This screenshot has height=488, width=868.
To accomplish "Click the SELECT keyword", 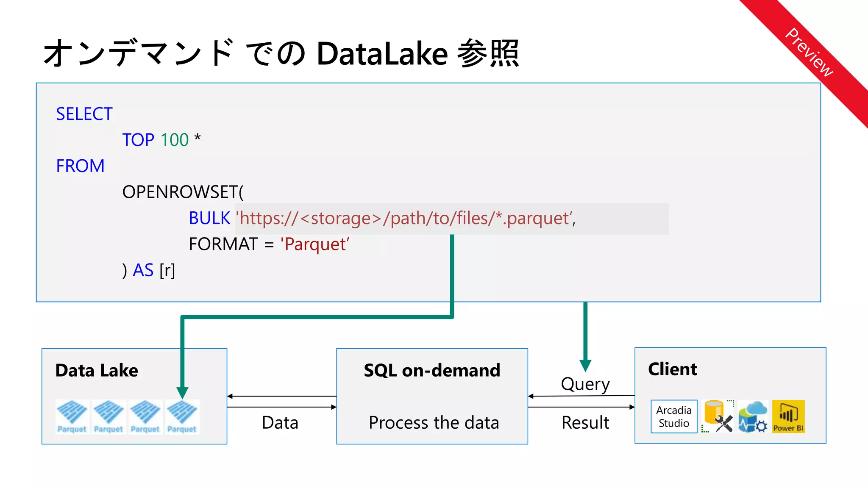I will tap(84, 114).
